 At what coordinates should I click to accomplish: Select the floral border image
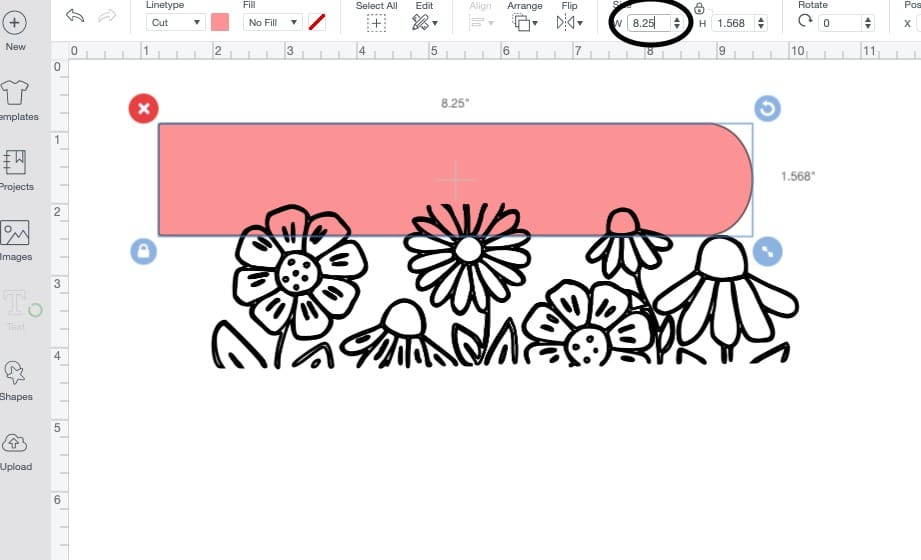505,286
